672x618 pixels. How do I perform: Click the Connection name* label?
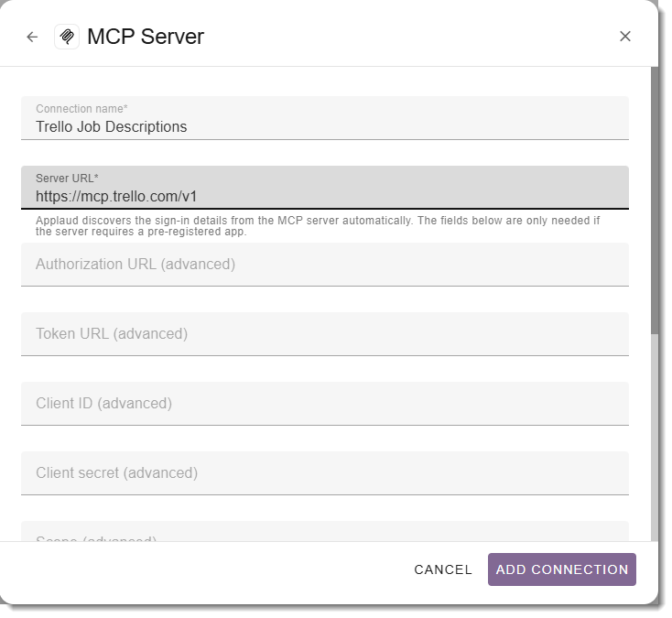point(81,109)
